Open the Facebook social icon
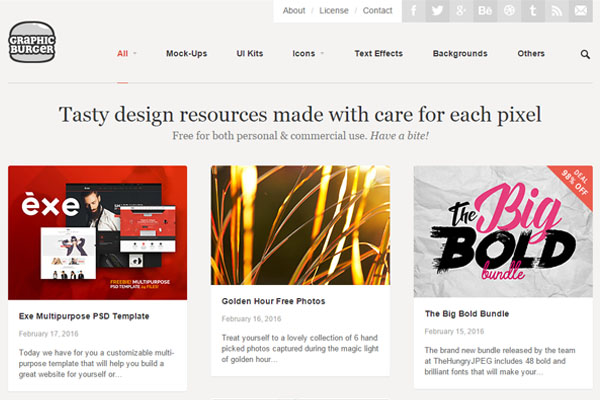This screenshot has height=400, width=600. pyautogui.click(x=414, y=11)
